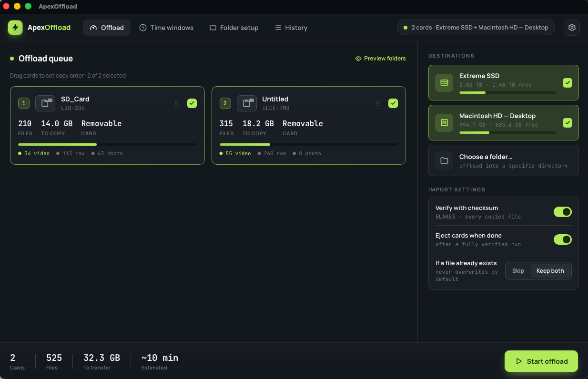Turn off Eject cards when done toggle

pyautogui.click(x=563, y=239)
